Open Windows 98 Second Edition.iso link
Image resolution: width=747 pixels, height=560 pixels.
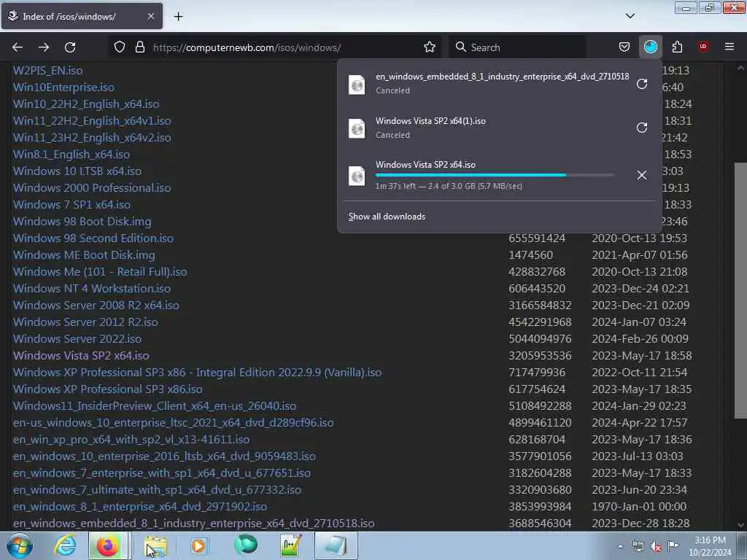pyautogui.click(x=93, y=238)
